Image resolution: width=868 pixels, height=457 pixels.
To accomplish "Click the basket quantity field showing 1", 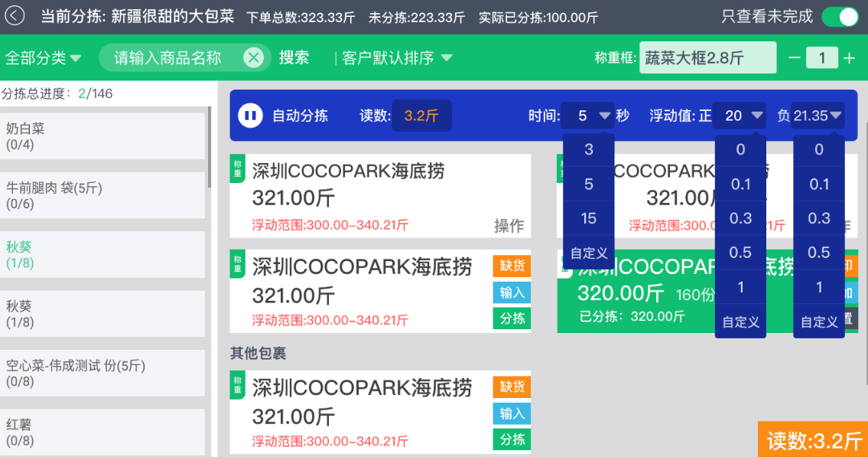I will 821,57.
